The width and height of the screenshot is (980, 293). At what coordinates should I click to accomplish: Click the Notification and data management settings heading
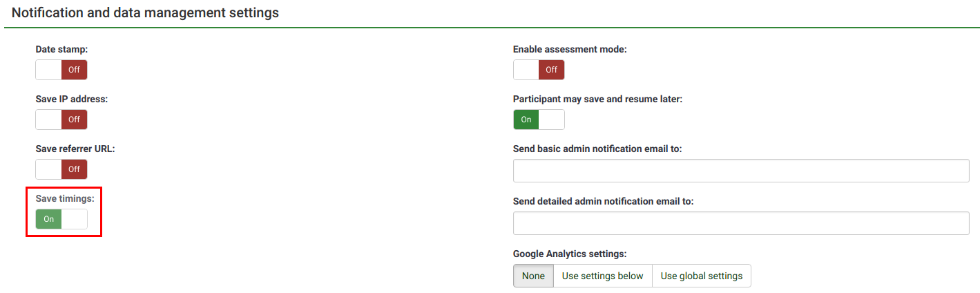(x=146, y=12)
